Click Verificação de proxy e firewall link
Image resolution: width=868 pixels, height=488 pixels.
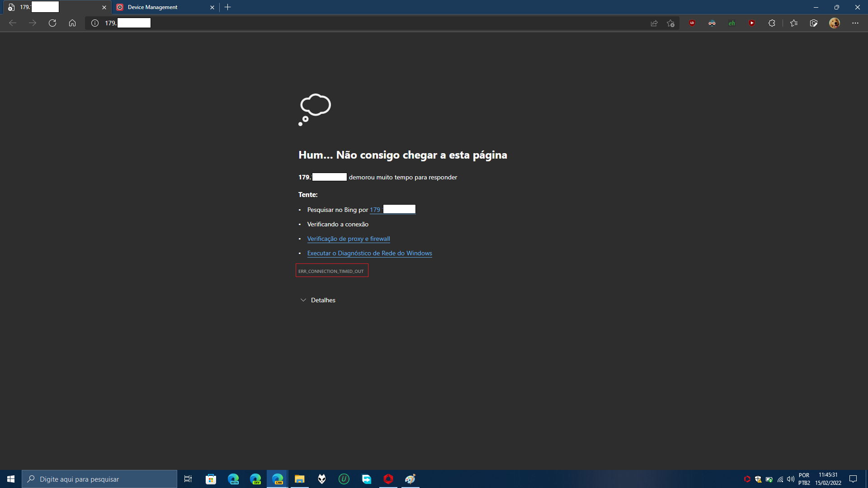[x=348, y=239]
